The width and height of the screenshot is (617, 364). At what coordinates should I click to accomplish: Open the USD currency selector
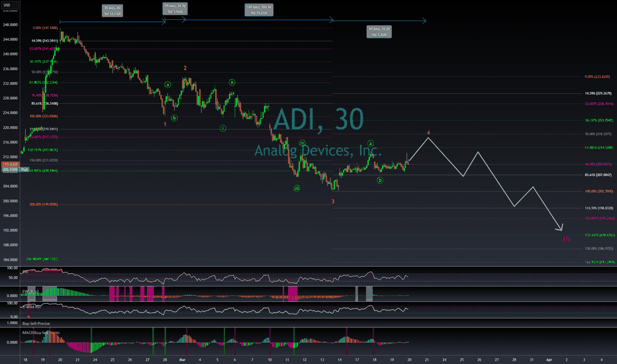(9, 5)
